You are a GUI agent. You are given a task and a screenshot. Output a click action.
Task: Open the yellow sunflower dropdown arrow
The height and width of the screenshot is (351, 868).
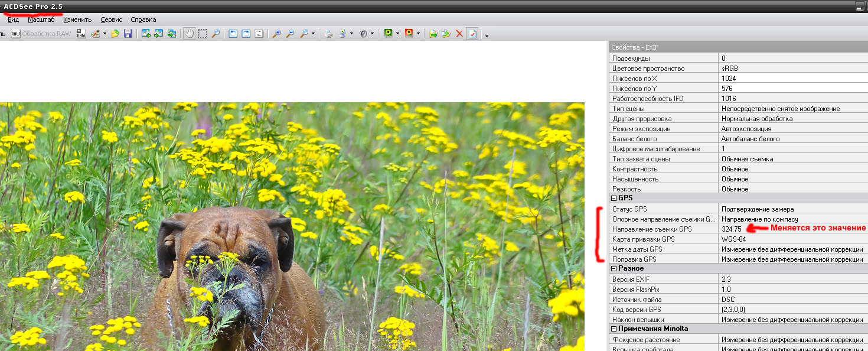(397, 34)
